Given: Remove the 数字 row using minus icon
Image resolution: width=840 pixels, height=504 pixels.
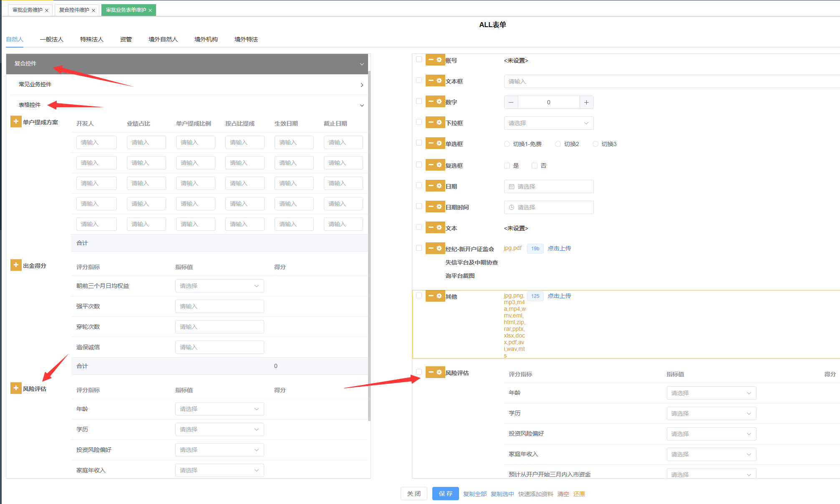Looking at the screenshot, I should (431, 102).
